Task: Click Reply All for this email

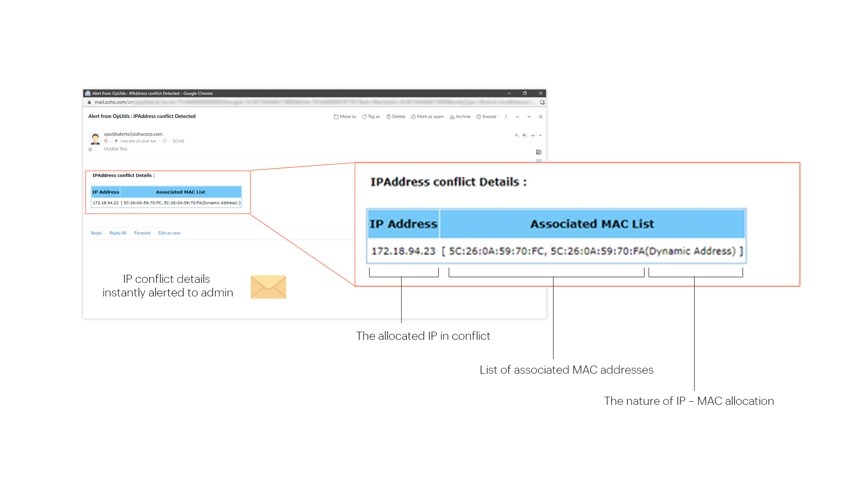Action: (x=118, y=232)
